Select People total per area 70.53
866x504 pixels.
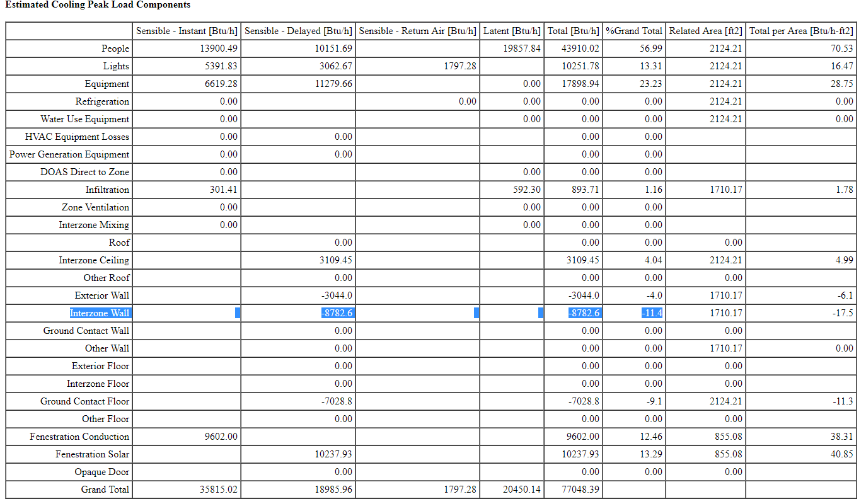coord(843,49)
